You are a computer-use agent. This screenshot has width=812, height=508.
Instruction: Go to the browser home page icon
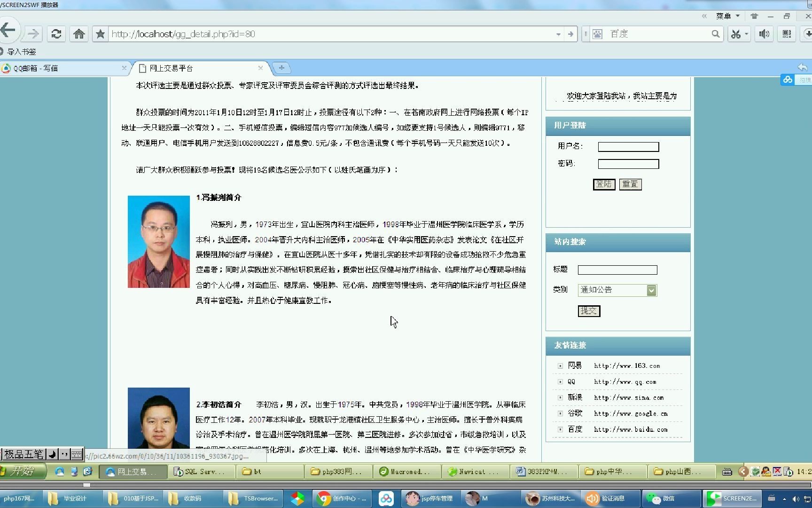click(x=79, y=34)
